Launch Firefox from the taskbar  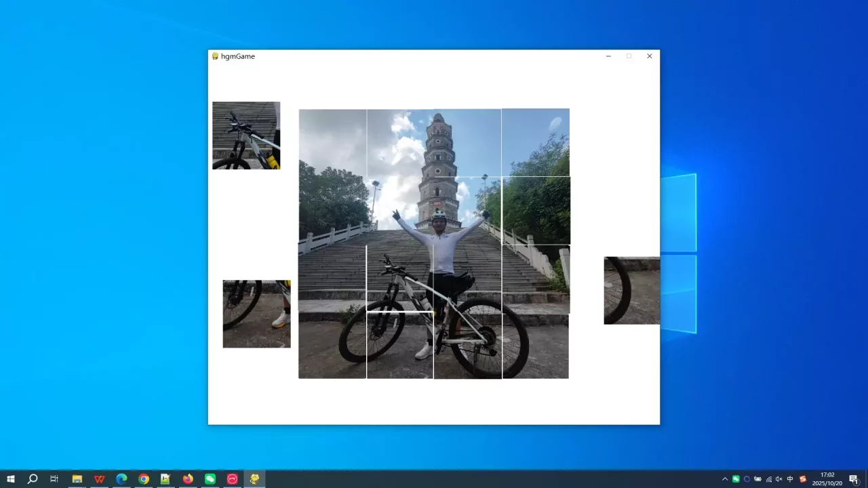coord(188,479)
